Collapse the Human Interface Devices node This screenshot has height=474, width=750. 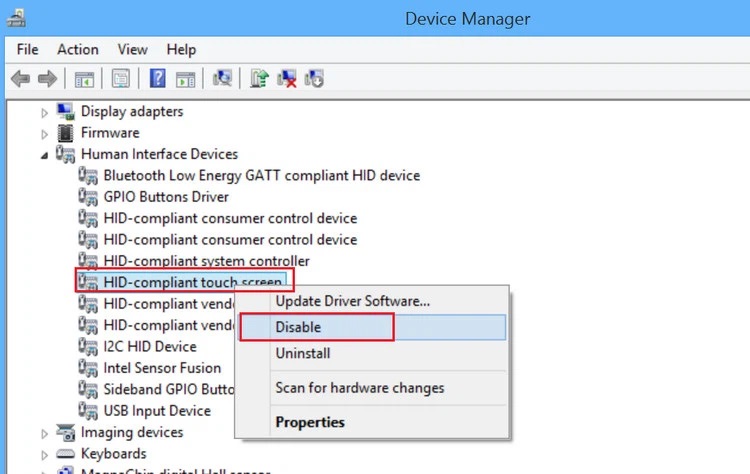(44, 155)
